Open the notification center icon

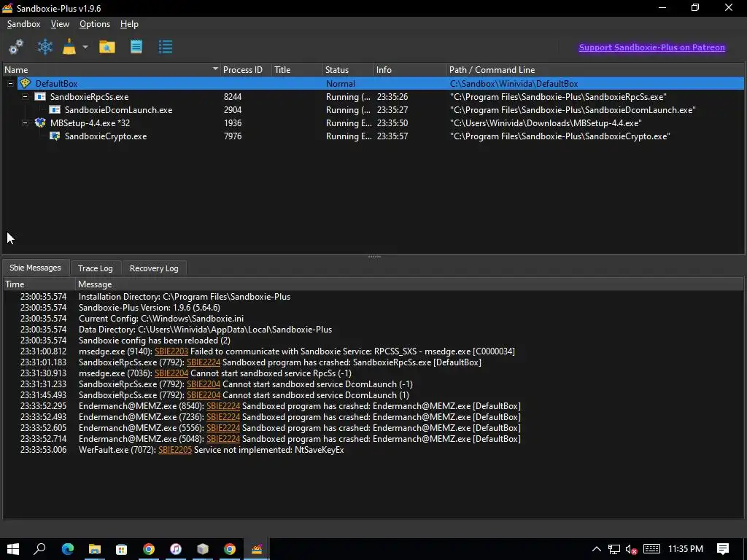pyautogui.click(x=723, y=549)
